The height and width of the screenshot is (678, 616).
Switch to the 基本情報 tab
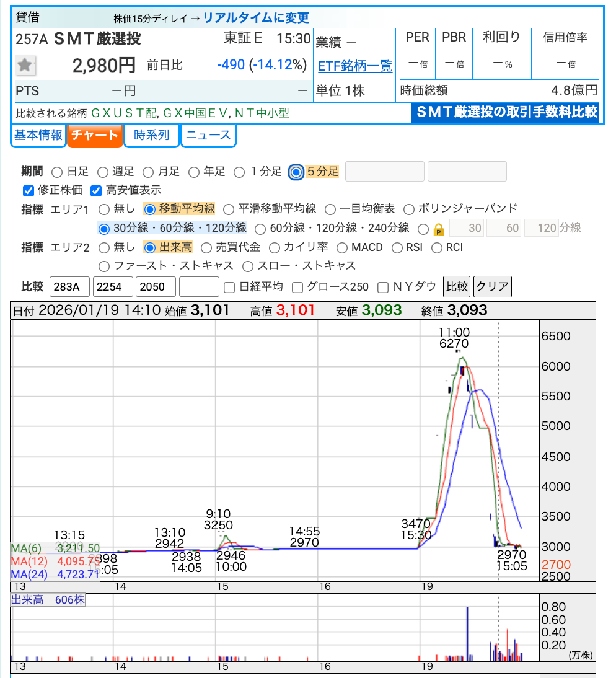pos(38,135)
